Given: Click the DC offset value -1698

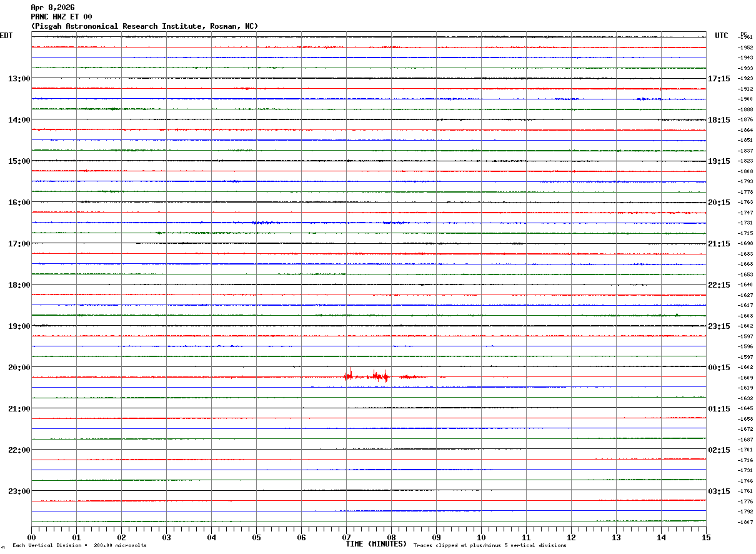Looking at the screenshot, I should pyautogui.click(x=745, y=244).
